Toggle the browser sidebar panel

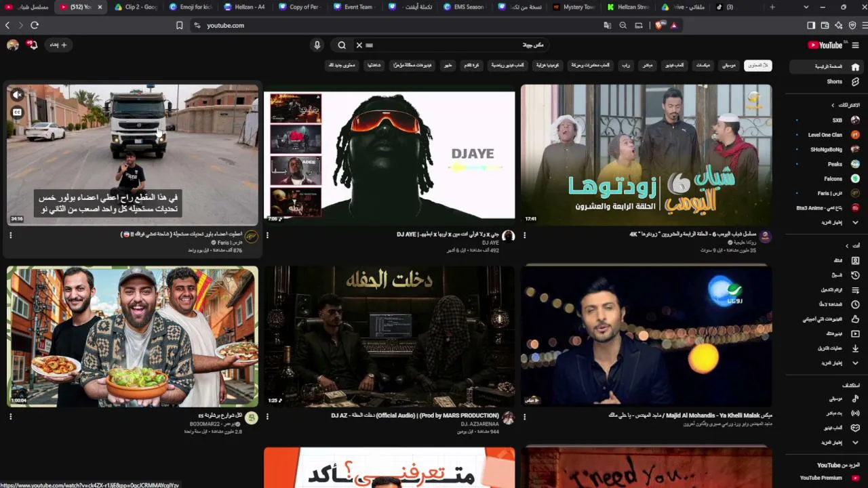pos(811,25)
